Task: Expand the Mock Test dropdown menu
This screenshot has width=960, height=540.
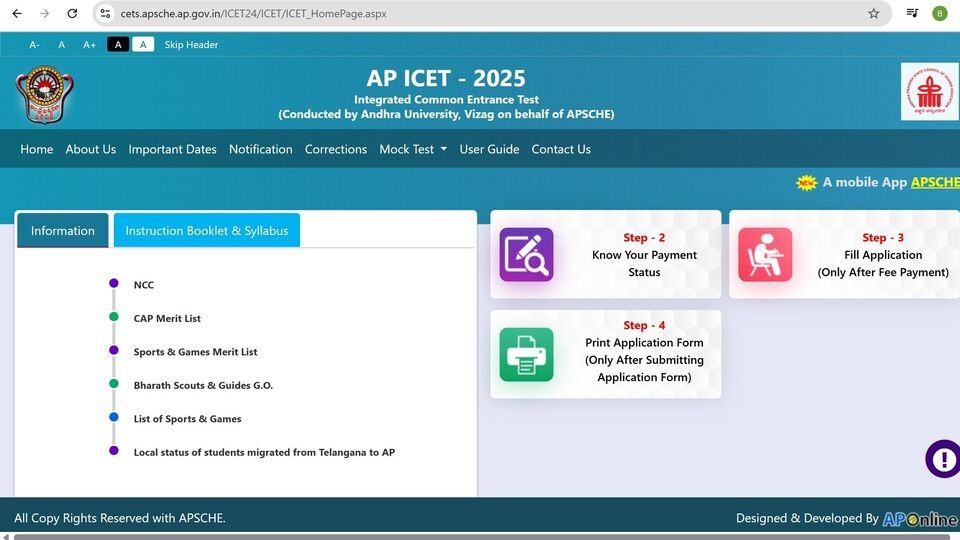Action: (x=413, y=149)
